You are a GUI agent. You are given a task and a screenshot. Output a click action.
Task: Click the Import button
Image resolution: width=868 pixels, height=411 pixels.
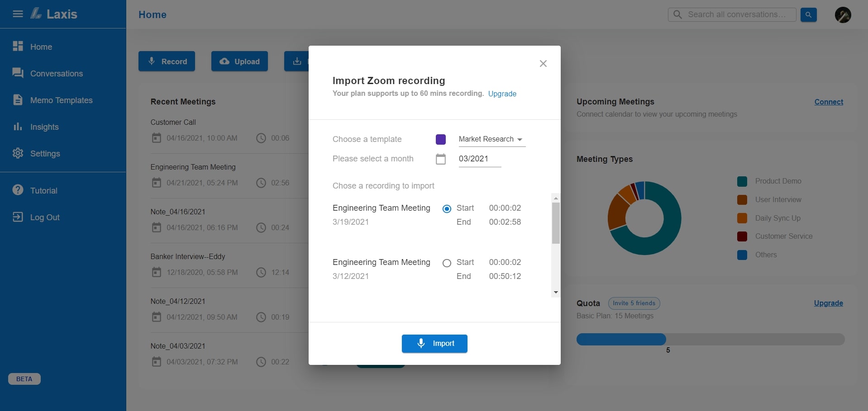[x=434, y=344]
